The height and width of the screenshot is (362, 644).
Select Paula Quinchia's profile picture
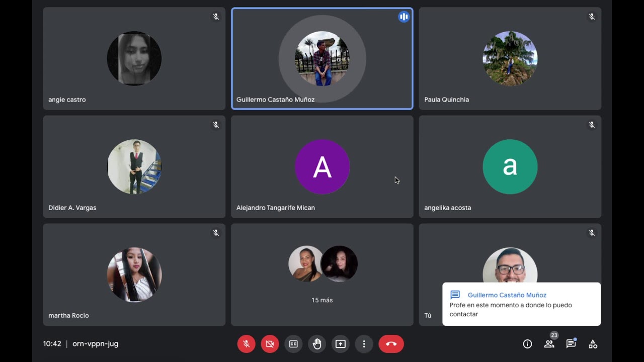point(510,58)
